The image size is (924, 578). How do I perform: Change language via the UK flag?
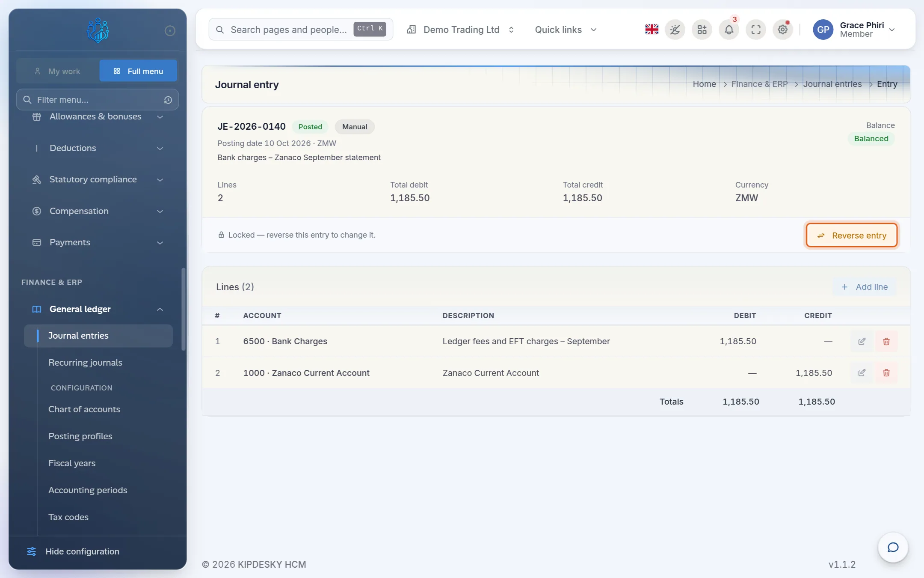652,30
